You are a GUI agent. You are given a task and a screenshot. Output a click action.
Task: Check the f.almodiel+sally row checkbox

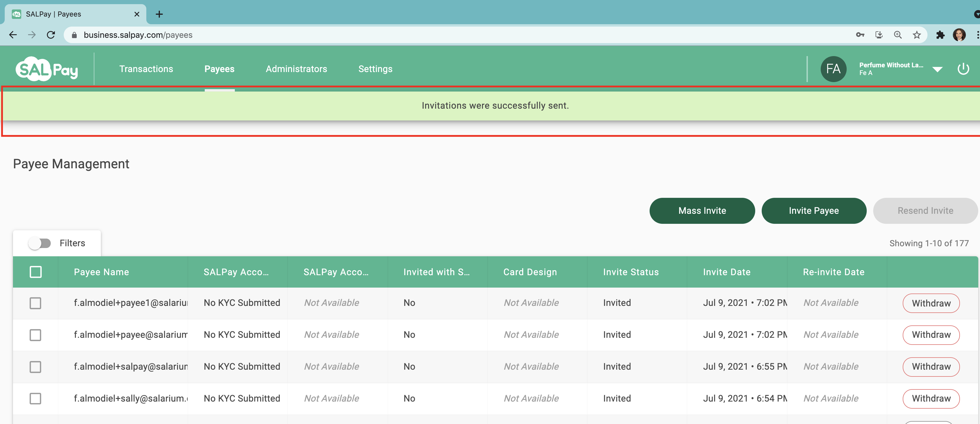pos(35,399)
